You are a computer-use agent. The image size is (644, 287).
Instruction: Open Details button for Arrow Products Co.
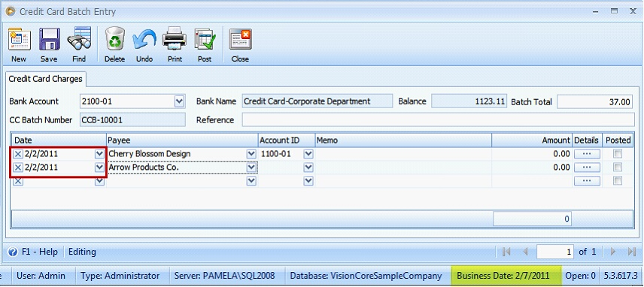coord(587,168)
